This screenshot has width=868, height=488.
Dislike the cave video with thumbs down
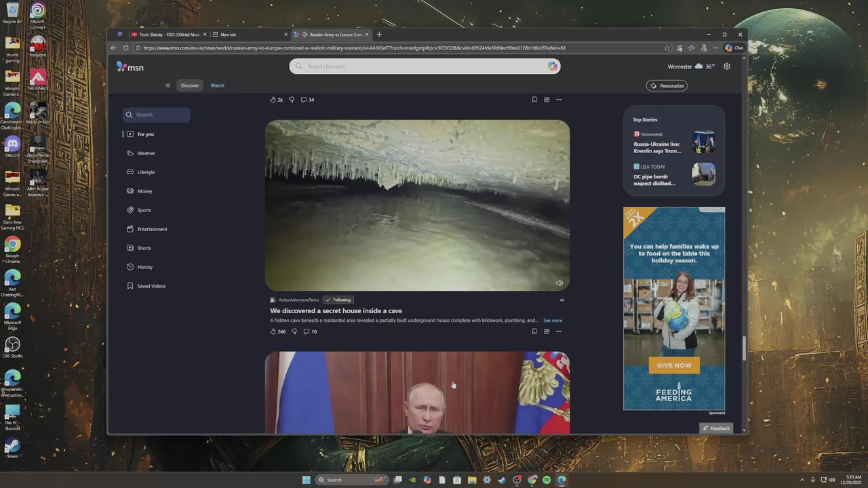click(x=294, y=331)
